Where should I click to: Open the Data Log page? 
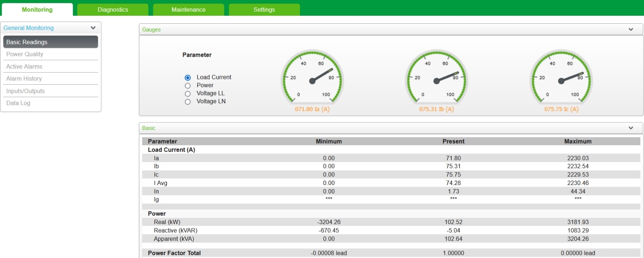[x=18, y=103]
